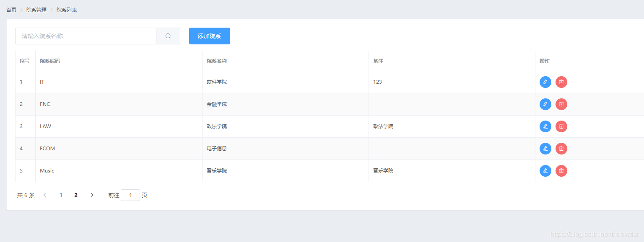Image resolution: width=644 pixels, height=242 pixels.
Task: Click the FNC code cell
Action: (x=119, y=104)
